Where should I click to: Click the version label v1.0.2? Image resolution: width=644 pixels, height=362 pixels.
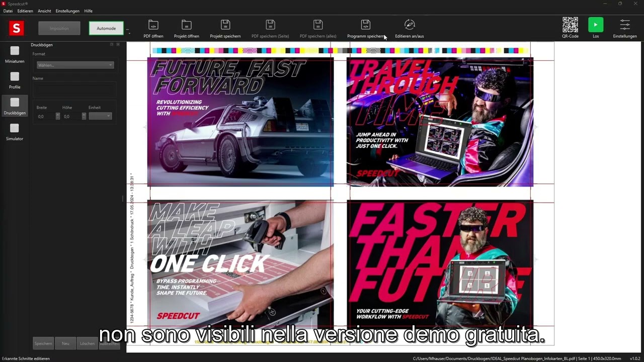pyautogui.click(x=635, y=358)
